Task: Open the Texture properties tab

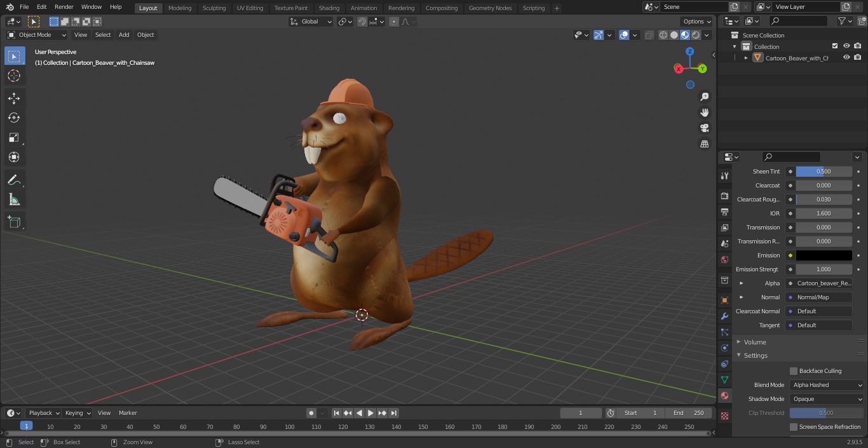Action: [724, 416]
